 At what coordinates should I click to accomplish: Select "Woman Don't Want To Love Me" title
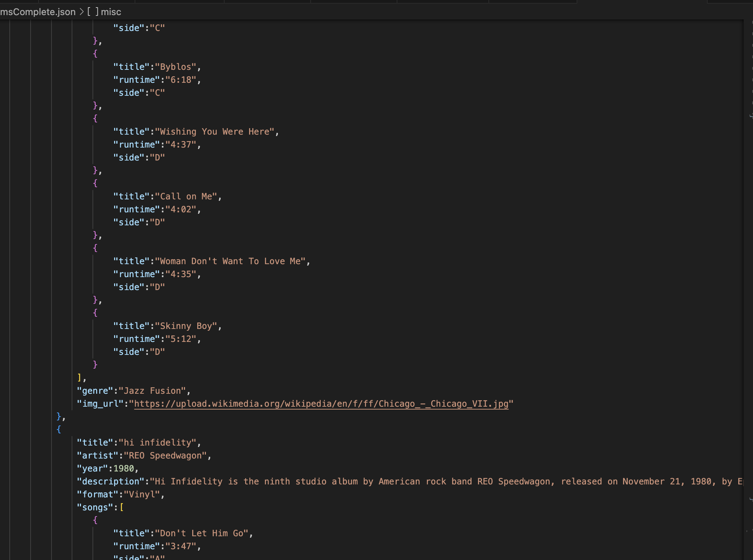click(230, 261)
